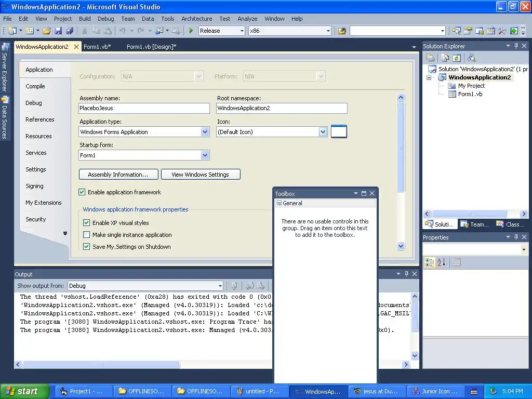Collapse the General group in Toolbox
The image size is (532, 399).
279,203
